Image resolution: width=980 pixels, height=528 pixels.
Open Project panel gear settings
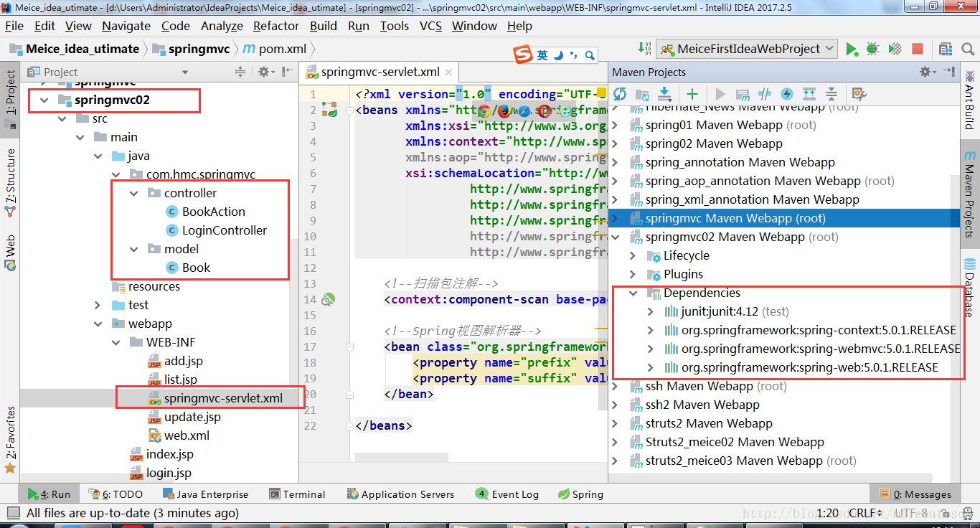pos(265,72)
